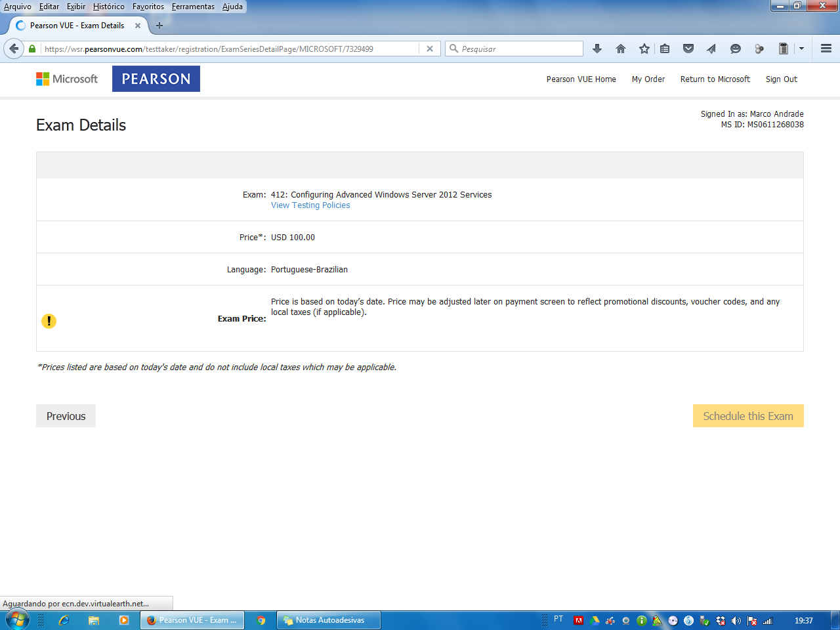
Task: Click the Google Drive tray icon
Action: pyautogui.click(x=595, y=620)
